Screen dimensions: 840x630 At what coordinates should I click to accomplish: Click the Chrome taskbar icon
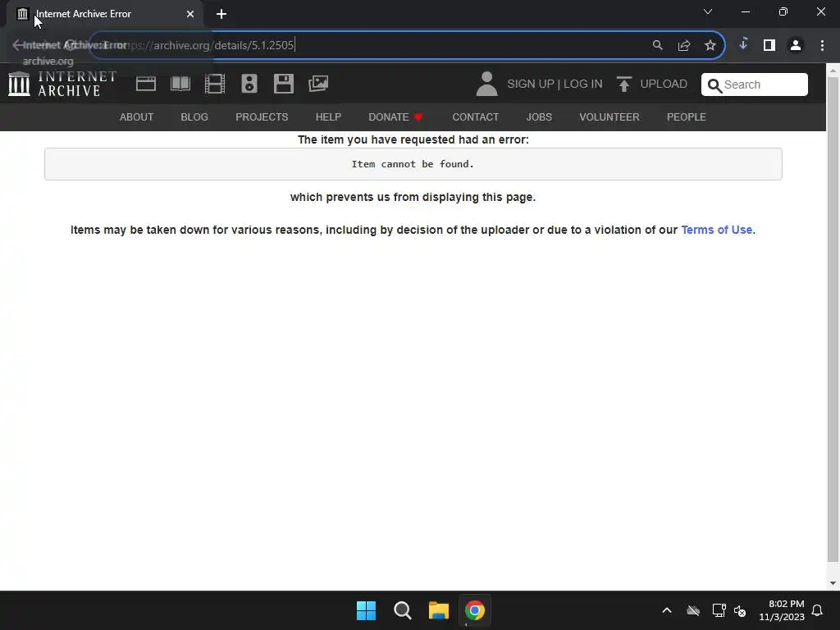click(475, 610)
